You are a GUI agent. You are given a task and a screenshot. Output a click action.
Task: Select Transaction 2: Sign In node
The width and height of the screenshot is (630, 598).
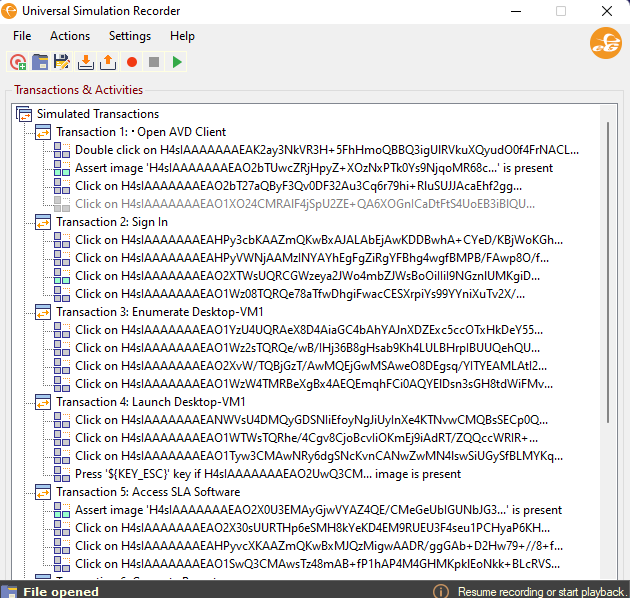point(112,222)
